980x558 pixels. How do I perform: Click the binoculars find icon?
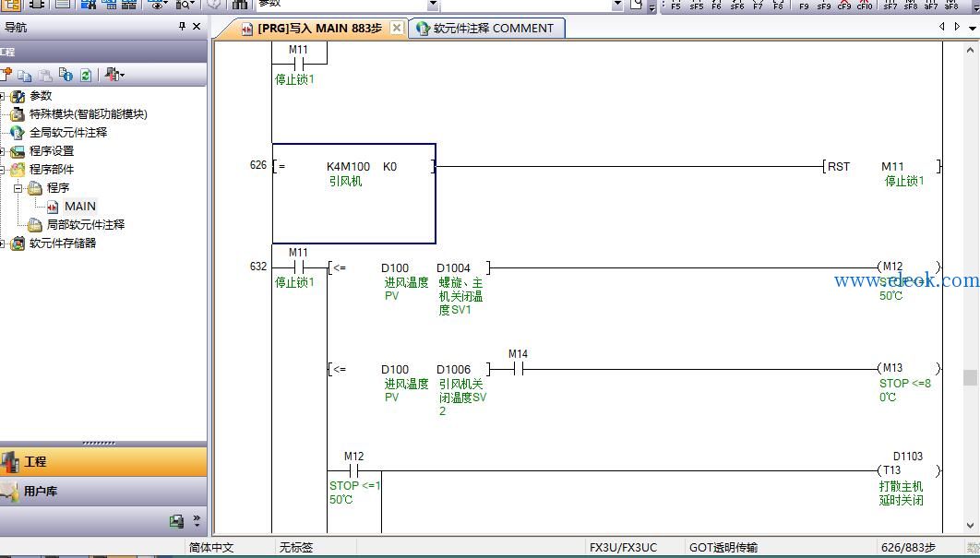click(x=239, y=5)
